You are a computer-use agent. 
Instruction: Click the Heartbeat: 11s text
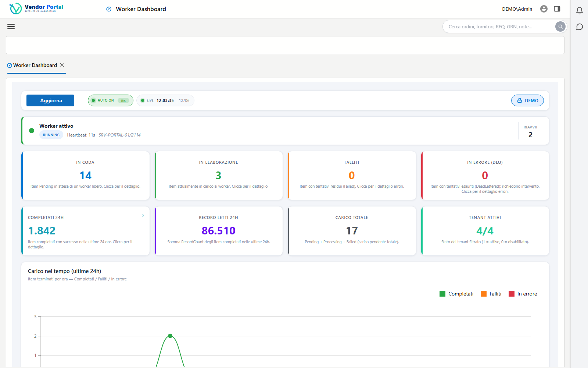point(81,135)
